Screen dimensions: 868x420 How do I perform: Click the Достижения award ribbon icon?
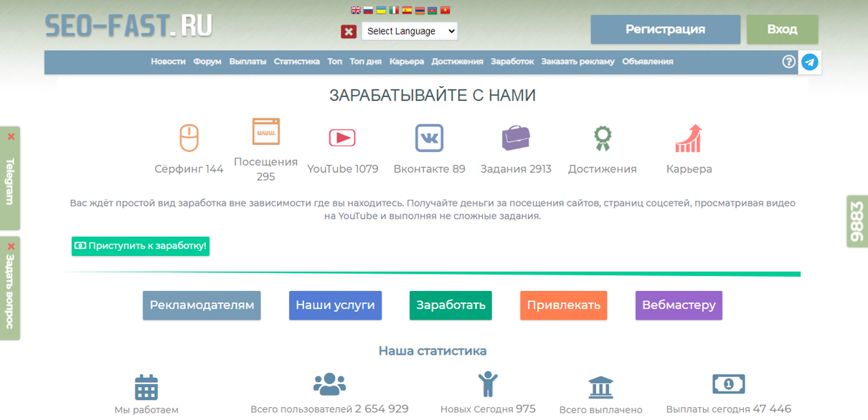click(x=603, y=138)
